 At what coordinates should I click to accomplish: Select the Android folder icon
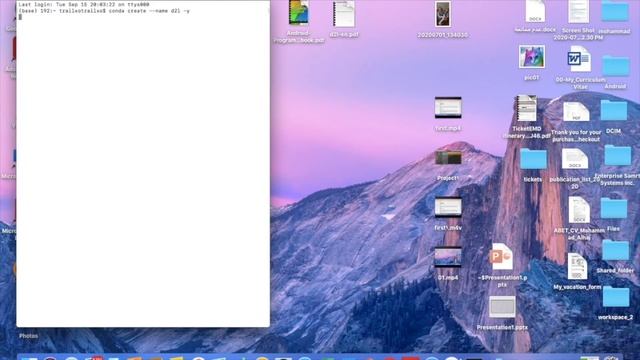tap(616, 66)
